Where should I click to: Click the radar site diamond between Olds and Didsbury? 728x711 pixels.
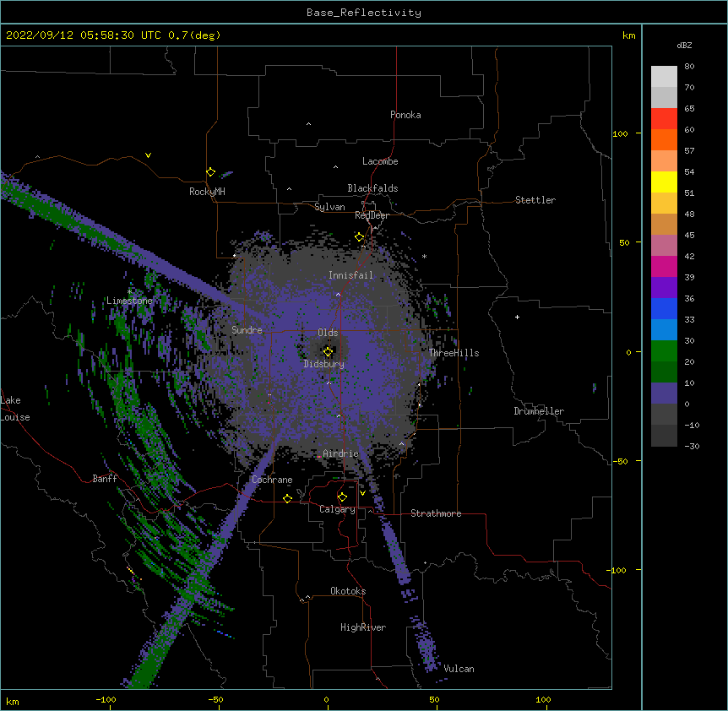click(x=328, y=351)
